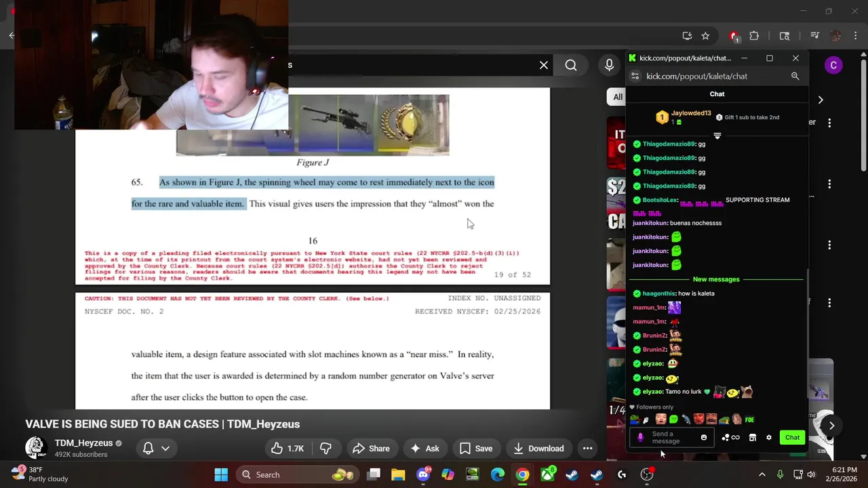The height and width of the screenshot is (488, 868).
Task: Click the New messages divider label
Action: (716, 279)
